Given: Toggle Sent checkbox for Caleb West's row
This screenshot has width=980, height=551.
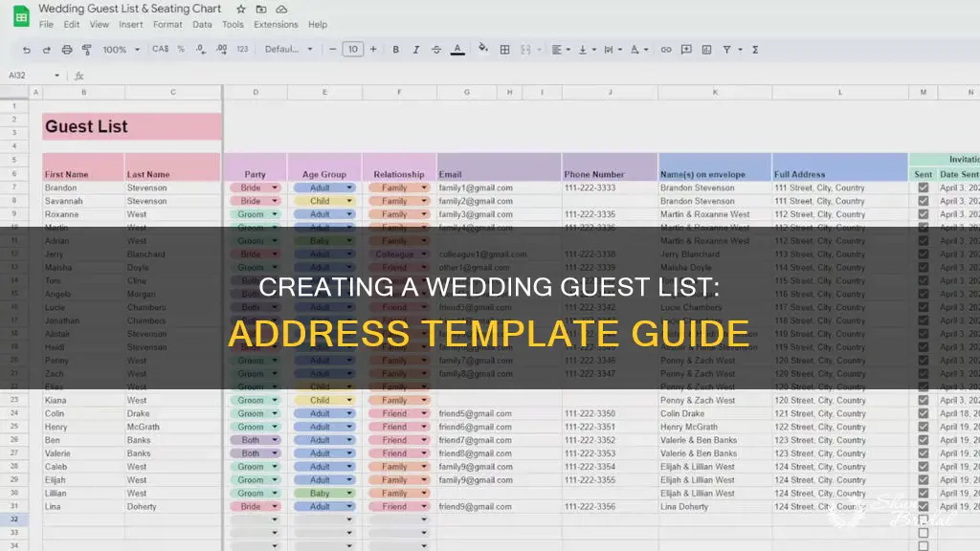Looking at the screenshot, I should (924, 467).
